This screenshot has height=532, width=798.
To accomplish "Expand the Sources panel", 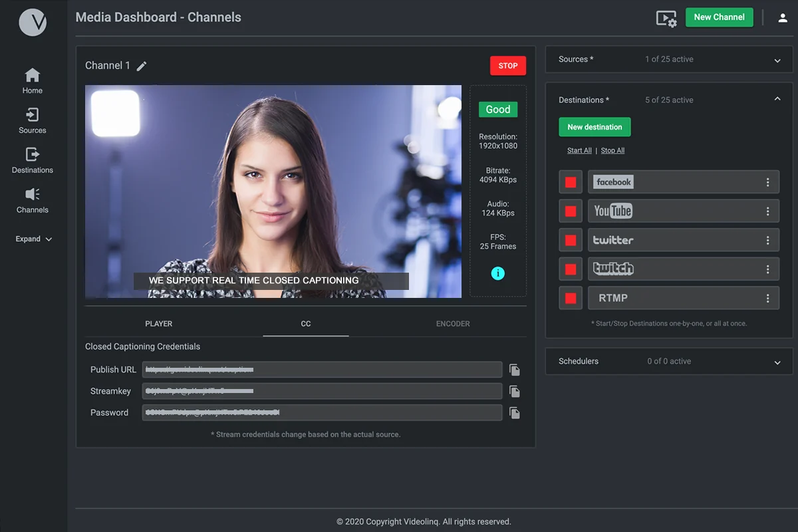I will [x=777, y=61].
